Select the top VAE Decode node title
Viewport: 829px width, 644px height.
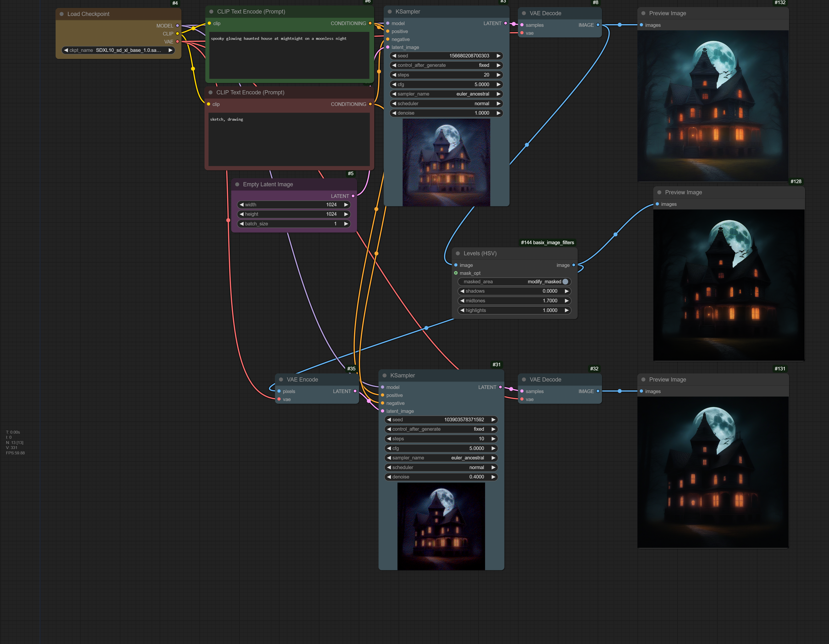click(x=545, y=13)
